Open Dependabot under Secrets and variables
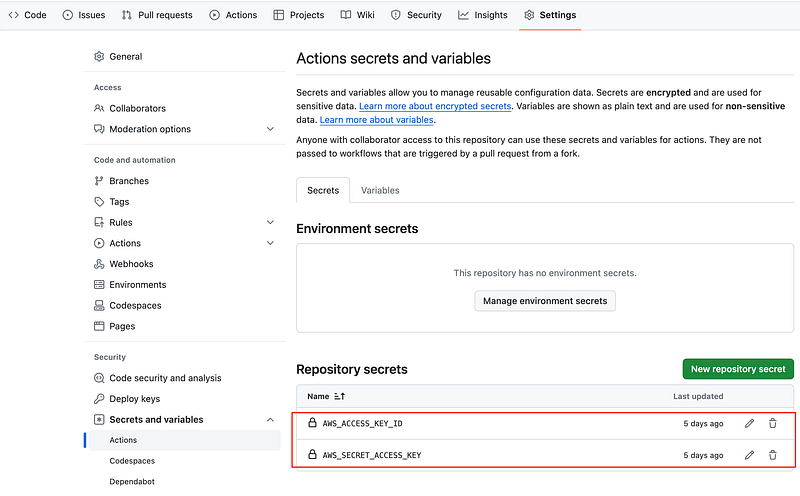This screenshot has width=800, height=496. 132,481
